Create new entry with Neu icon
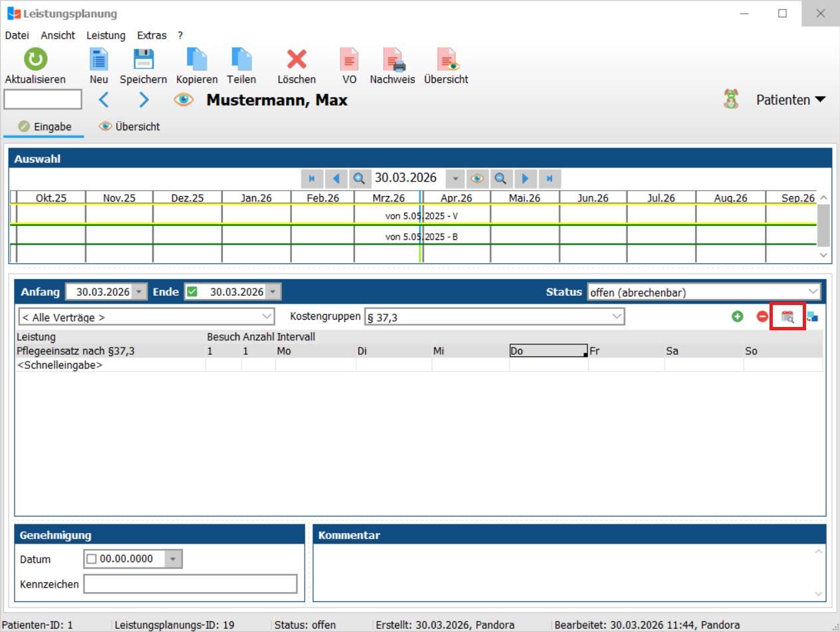 (x=99, y=60)
